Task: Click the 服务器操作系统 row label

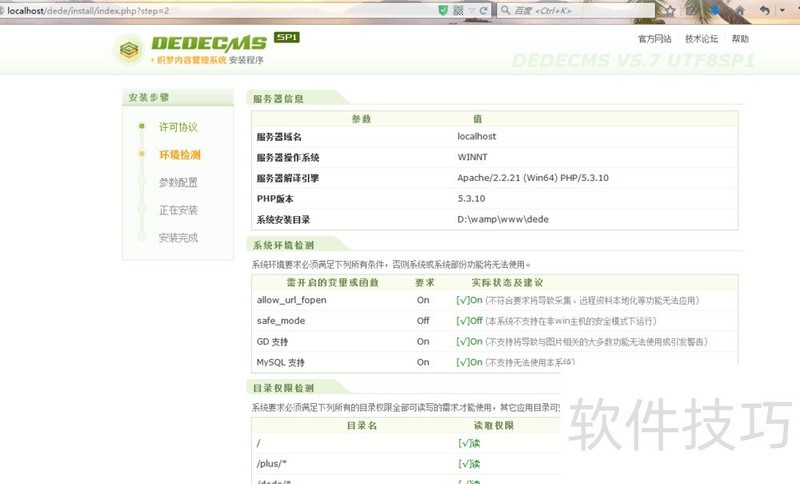Action: (288, 158)
